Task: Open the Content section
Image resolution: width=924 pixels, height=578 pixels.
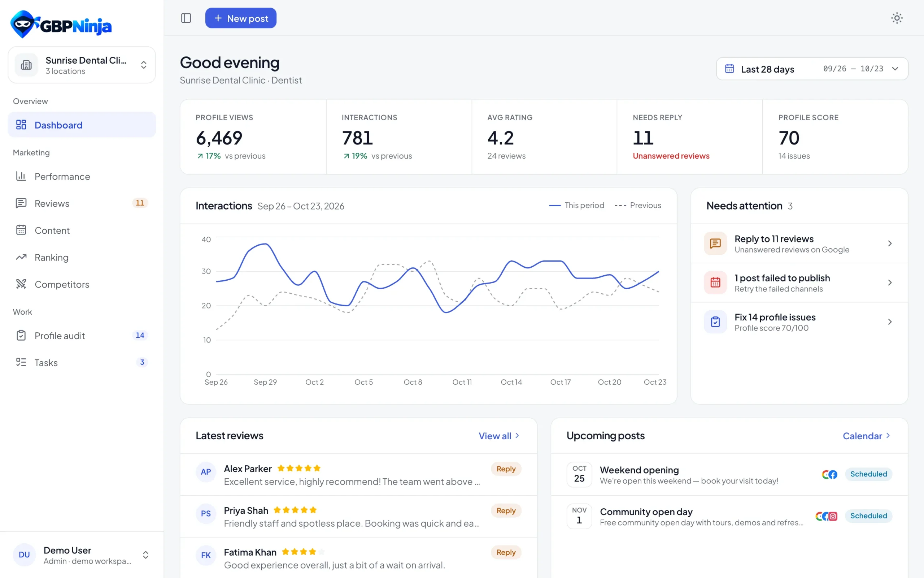Action: point(82,230)
